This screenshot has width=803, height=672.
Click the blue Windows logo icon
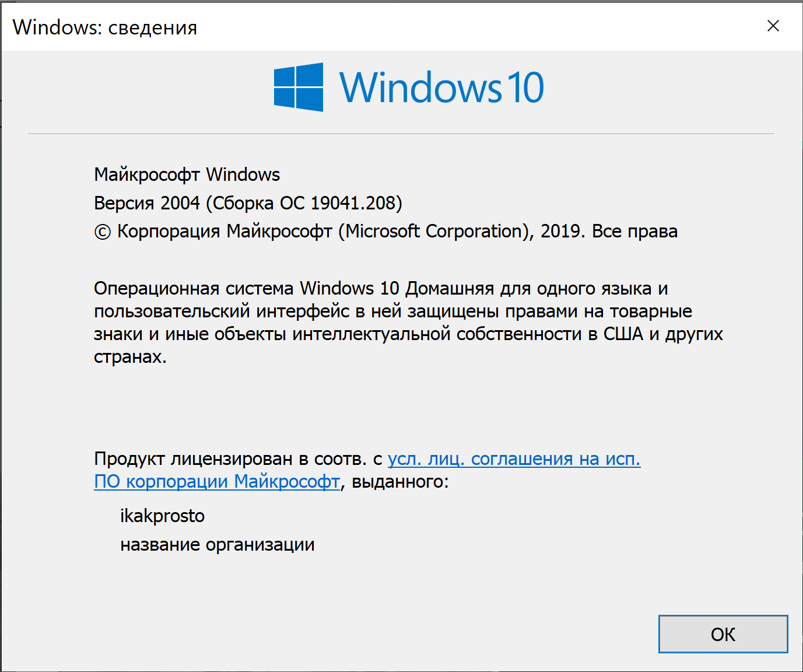click(299, 87)
